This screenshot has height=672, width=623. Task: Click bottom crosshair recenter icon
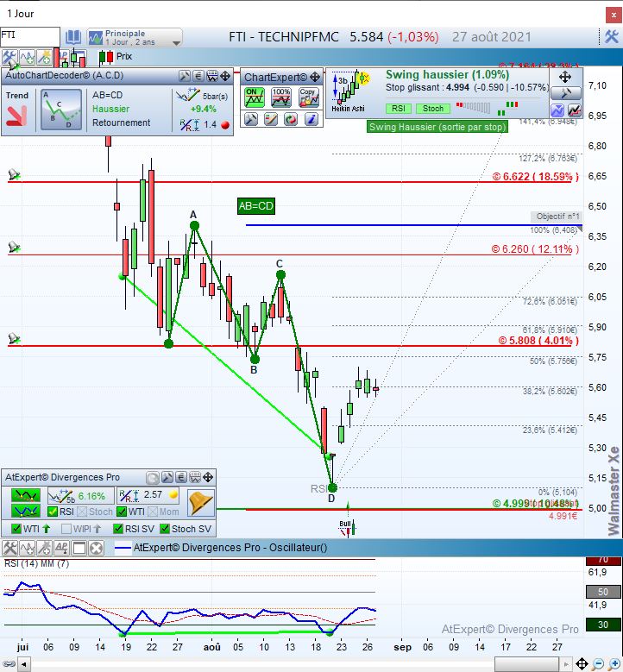click(582, 664)
